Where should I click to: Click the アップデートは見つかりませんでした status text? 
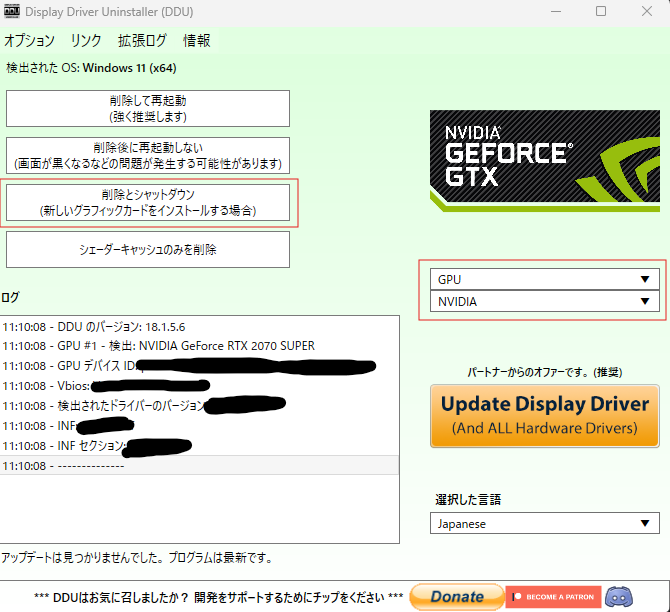tap(137, 558)
